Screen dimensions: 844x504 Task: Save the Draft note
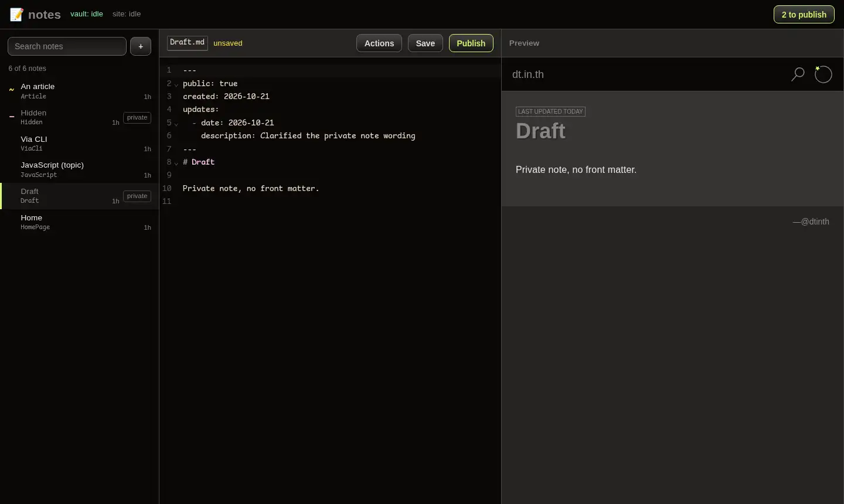(426, 43)
